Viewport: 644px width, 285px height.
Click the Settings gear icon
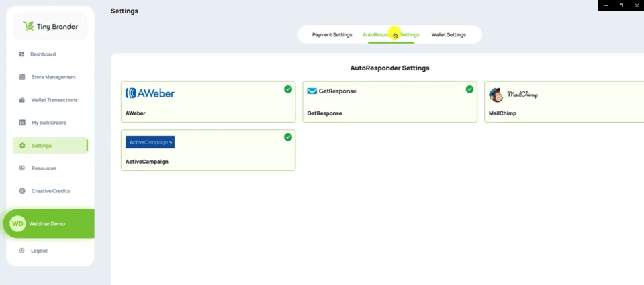point(22,146)
